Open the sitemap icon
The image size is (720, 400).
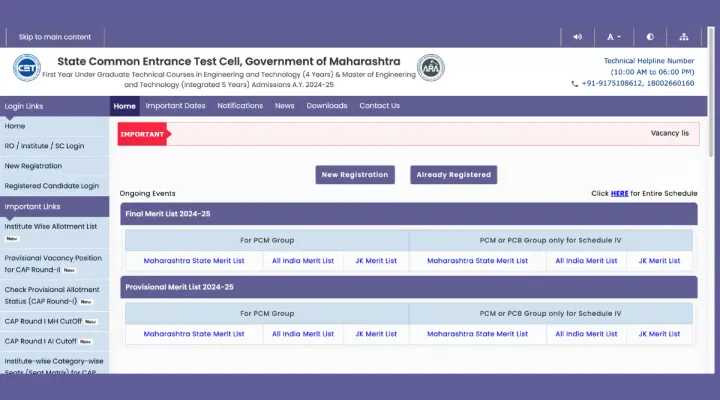[x=684, y=37]
